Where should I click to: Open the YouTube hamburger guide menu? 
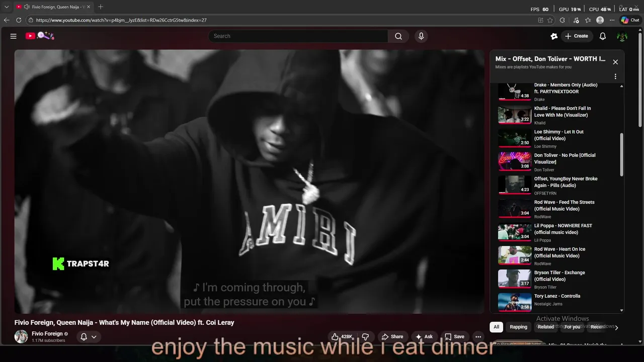[x=14, y=36]
